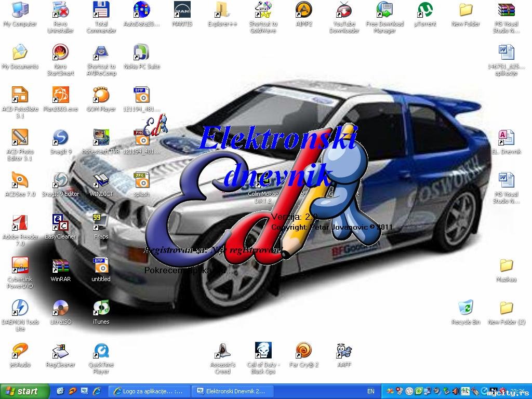Open the WinRAR desktop shortcut
This screenshot has width=532, height=399.
pyautogui.click(x=60, y=265)
